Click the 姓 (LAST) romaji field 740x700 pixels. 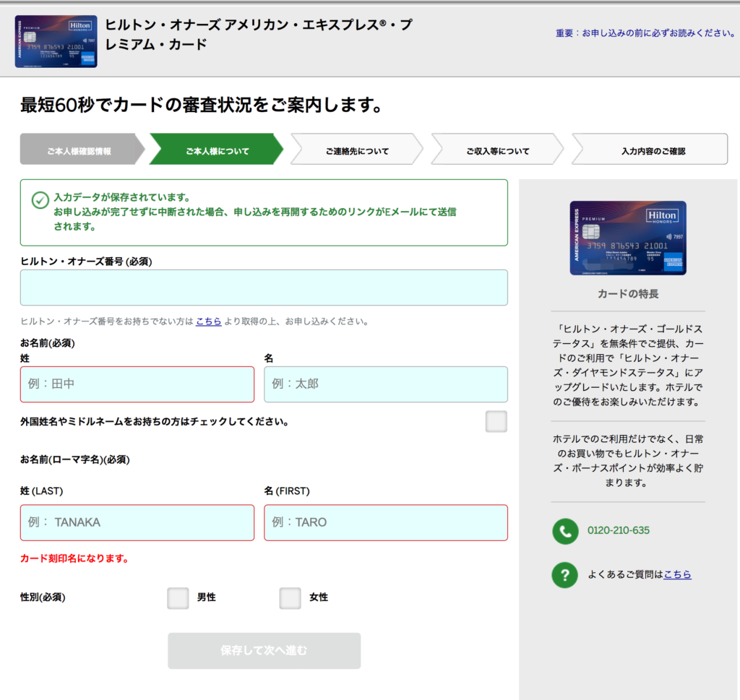pyautogui.click(x=137, y=522)
